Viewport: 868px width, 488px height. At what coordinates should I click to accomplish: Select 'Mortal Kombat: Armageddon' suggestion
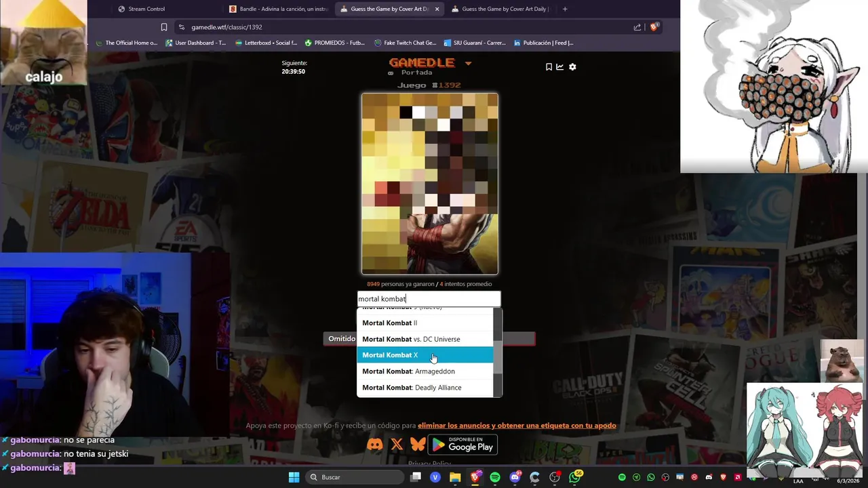[425, 371]
